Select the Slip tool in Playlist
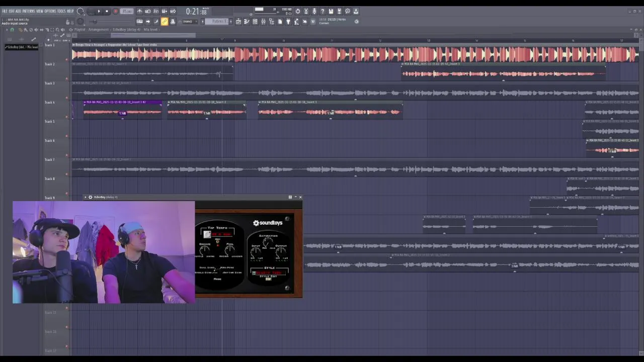 click(x=41, y=30)
